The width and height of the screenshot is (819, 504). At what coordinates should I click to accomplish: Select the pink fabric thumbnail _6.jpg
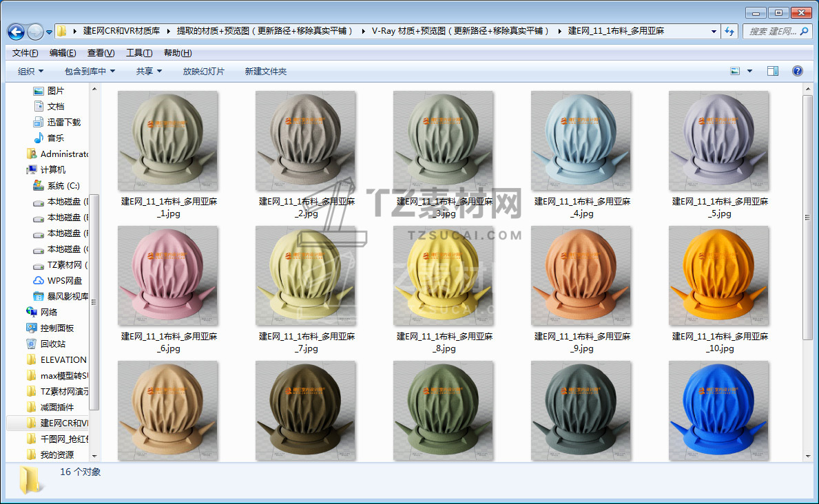point(167,276)
